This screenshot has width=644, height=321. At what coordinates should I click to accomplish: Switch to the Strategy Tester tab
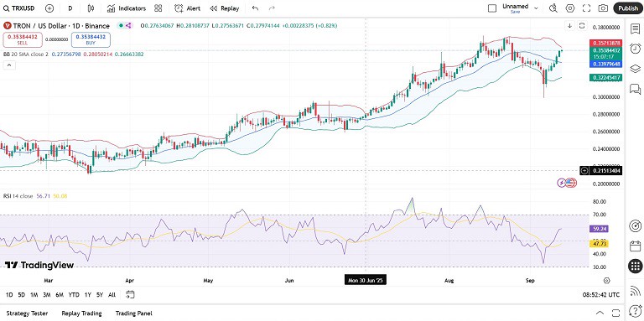(x=27, y=313)
